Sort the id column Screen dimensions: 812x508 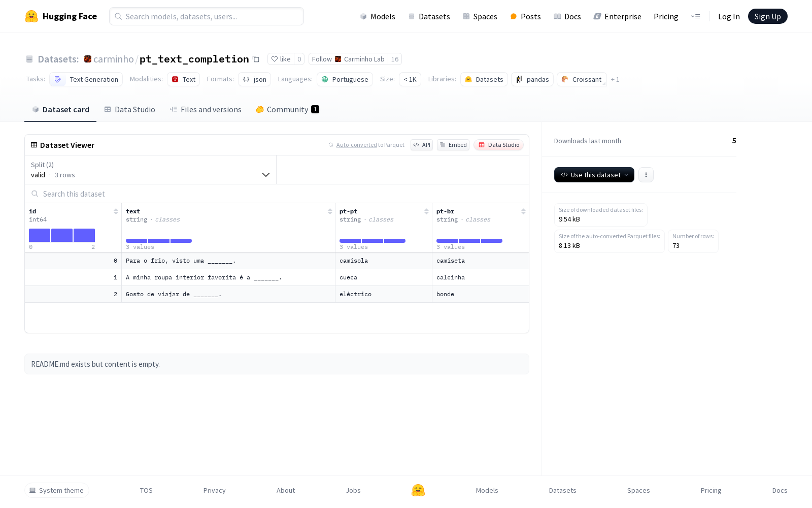point(116,211)
